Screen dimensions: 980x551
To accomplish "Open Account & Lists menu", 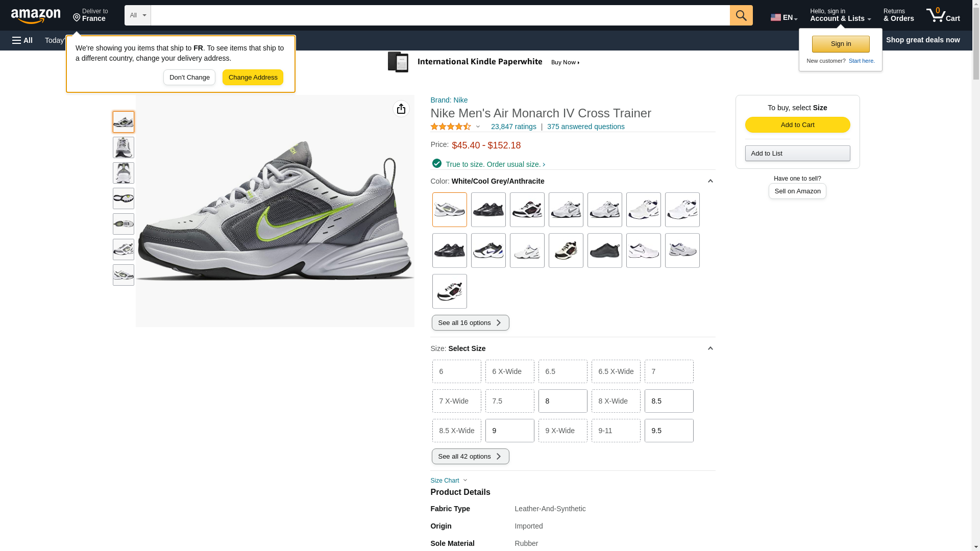I will coord(840,15).
